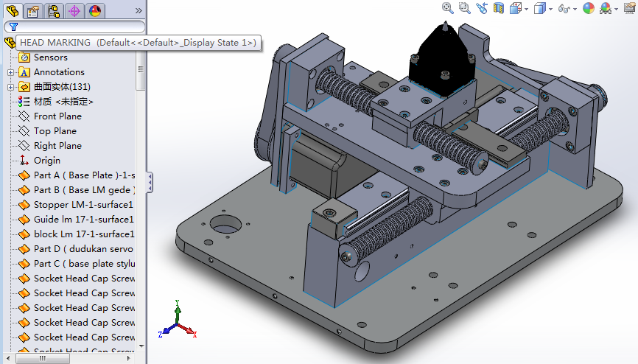The width and height of the screenshot is (638, 364).
Task: Click the filter funnel icon
Action: [x=13, y=27]
